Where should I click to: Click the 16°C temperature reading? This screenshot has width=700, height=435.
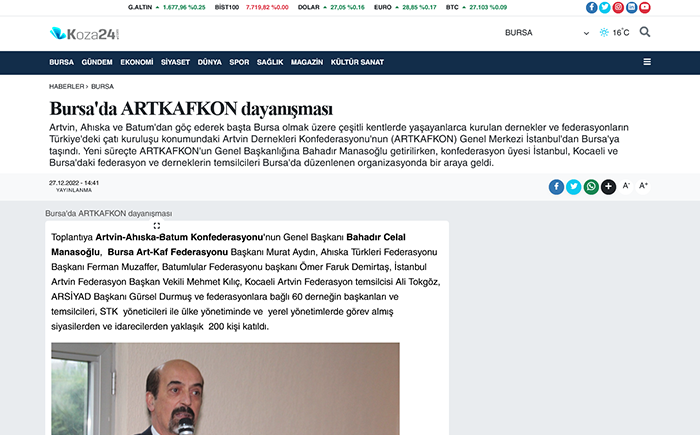click(x=621, y=33)
